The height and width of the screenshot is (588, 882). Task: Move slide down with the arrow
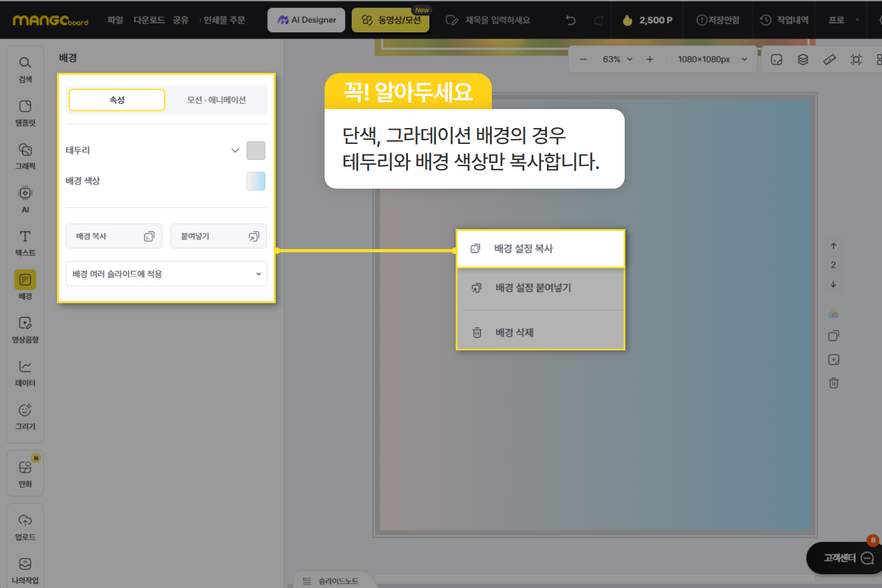pyautogui.click(x=834, y=284)
